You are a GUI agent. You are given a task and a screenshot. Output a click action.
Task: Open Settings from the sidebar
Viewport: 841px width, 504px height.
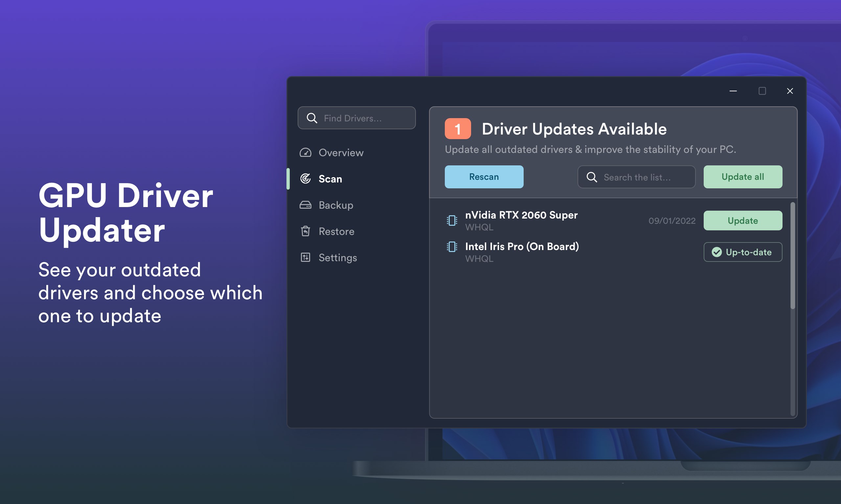(338, 258)
